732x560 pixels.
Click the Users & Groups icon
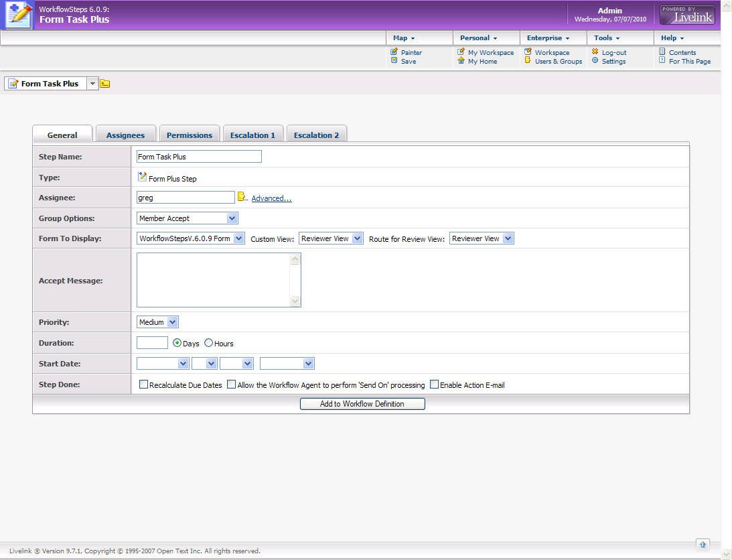coord(528,61)
